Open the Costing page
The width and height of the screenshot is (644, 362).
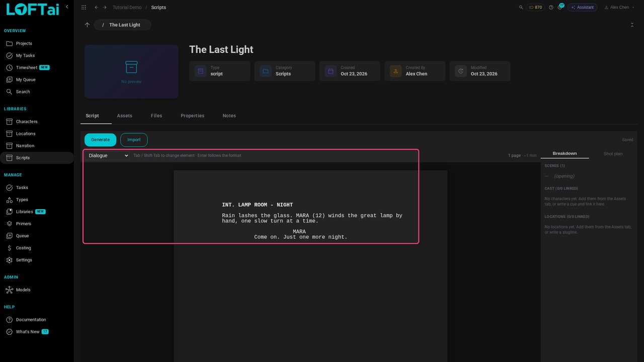(x=37, y=248)
